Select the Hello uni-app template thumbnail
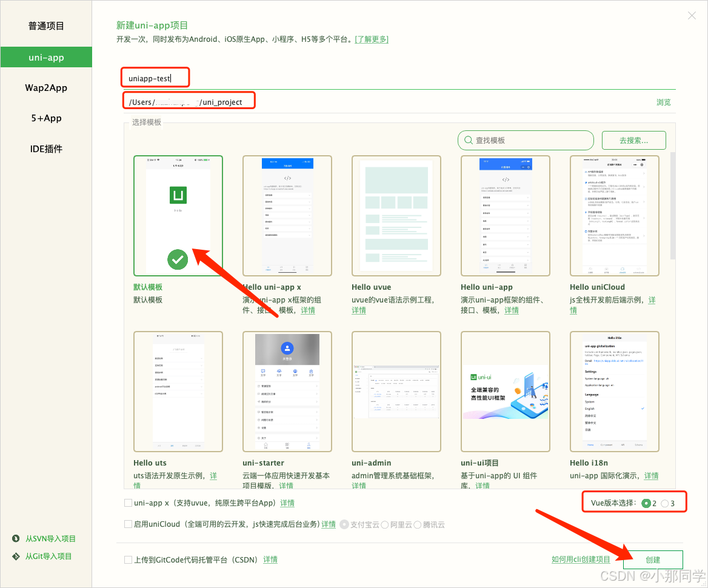Image resolution: width=708 pixels, height=588 pixels. click(x=506, y=215)
